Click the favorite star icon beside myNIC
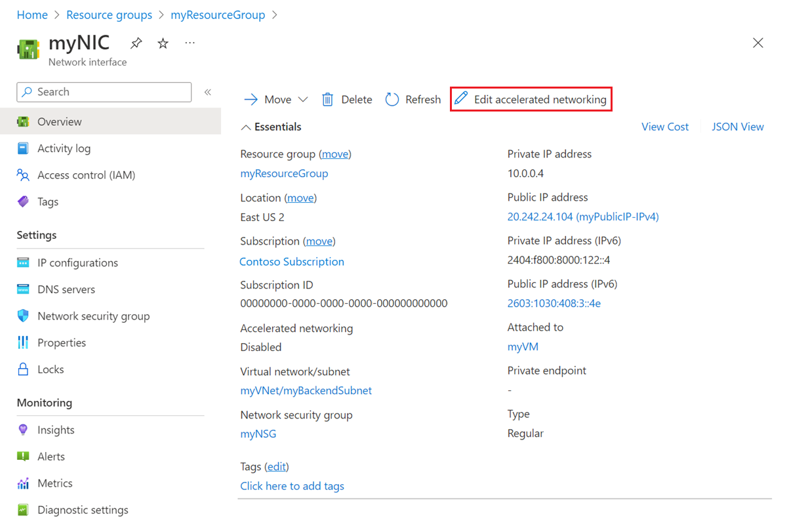This screenshot has width=787, height=532. tap(163, 43)
